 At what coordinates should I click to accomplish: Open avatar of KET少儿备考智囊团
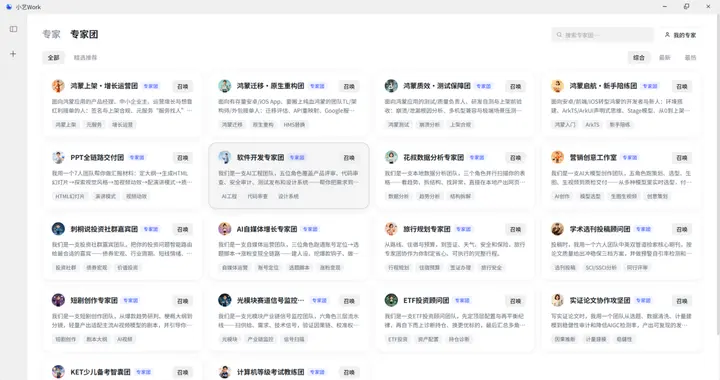58,372
